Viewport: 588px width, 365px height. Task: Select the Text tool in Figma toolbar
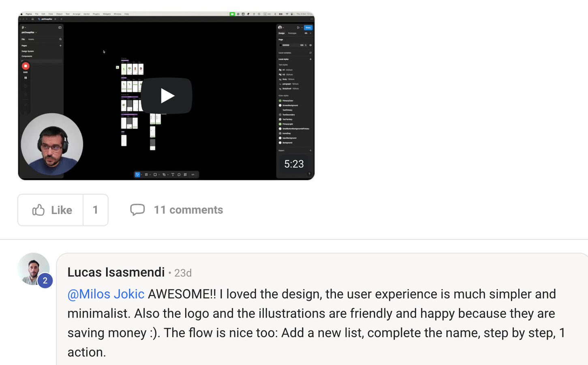173,175
